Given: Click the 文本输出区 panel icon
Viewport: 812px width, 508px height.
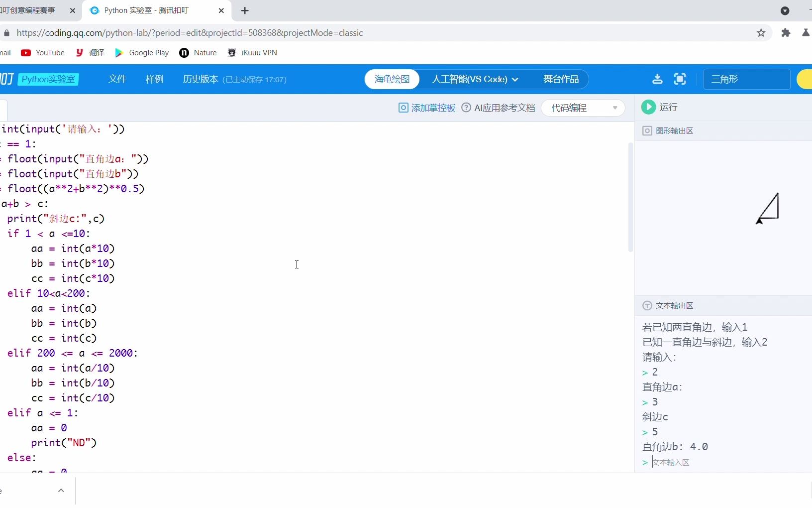Looking at the screenshot, I should click(647, 306).
